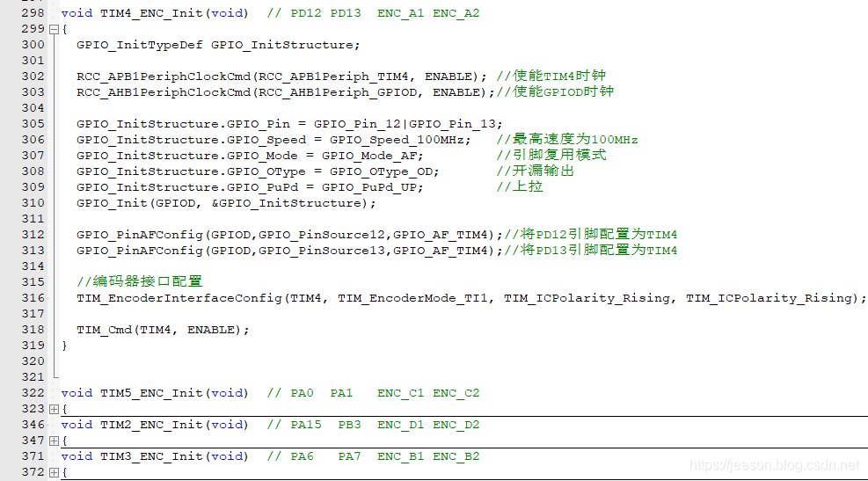Click the comment '//使能GPIOD时钟'
The image size is (868, 481).
(555, 91)
